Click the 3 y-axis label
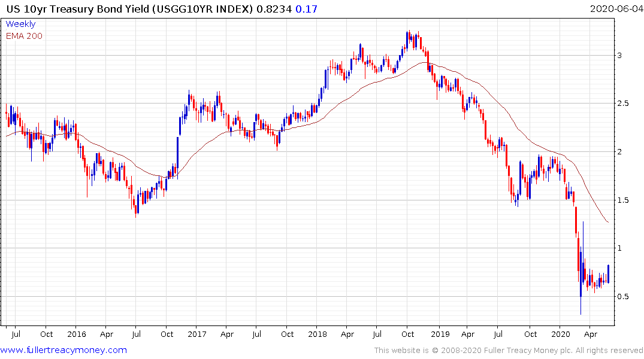Image resolution: width=644 pixels, height=359 pixels. pyautogui.click(x=619, y=56)
